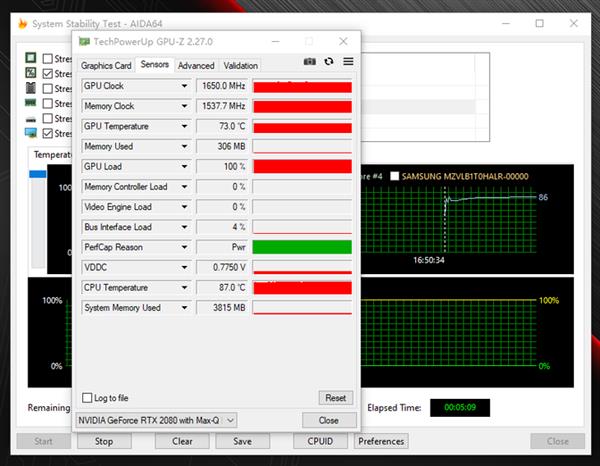Open the NVIDIA GeForce RTX 2080 selector
The width and height of the screenshot is (600, 466).
click(157, 420)
